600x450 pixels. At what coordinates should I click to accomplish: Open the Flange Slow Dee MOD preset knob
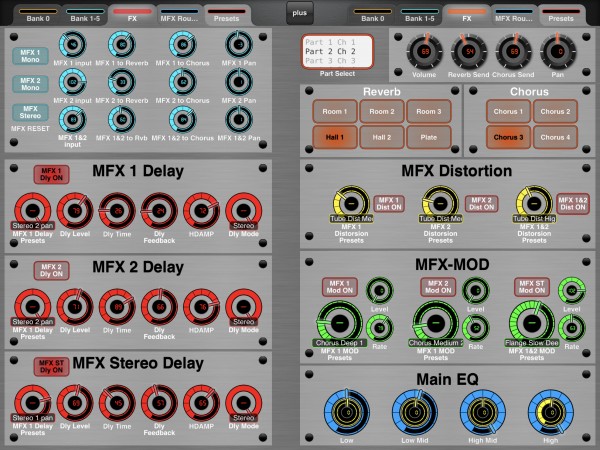pos(532,324)
